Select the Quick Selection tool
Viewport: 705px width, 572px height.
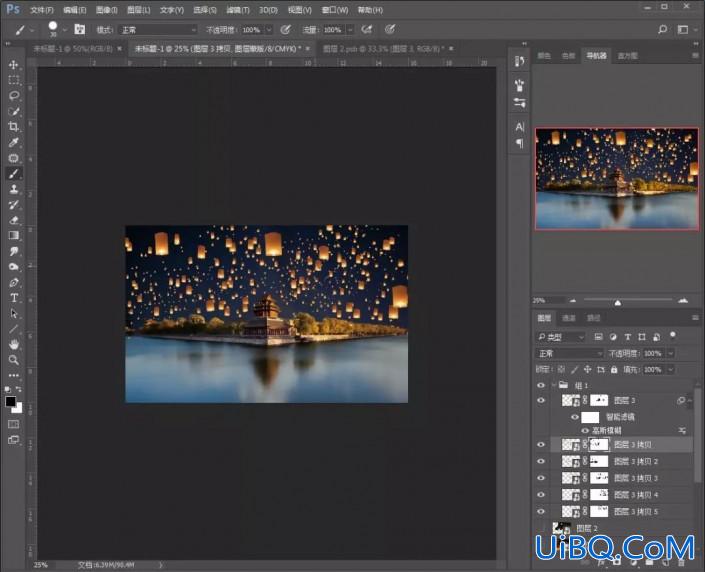click(x=13, y=111)
